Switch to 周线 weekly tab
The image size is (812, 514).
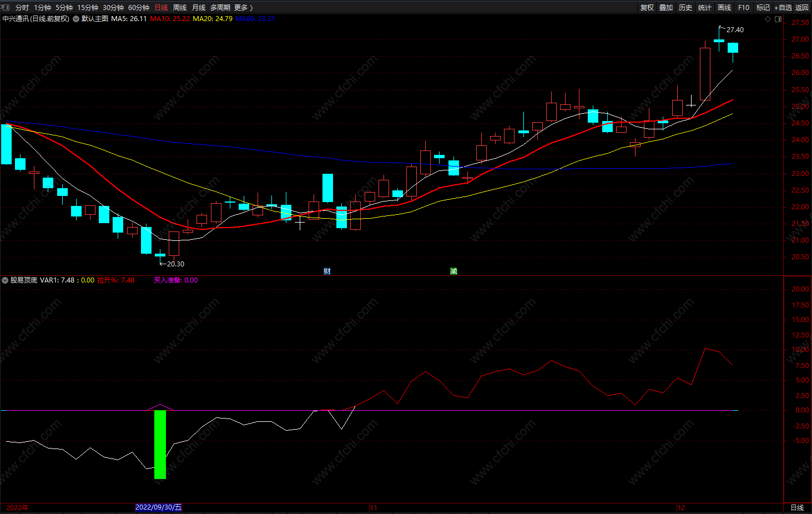pos(180,7)
